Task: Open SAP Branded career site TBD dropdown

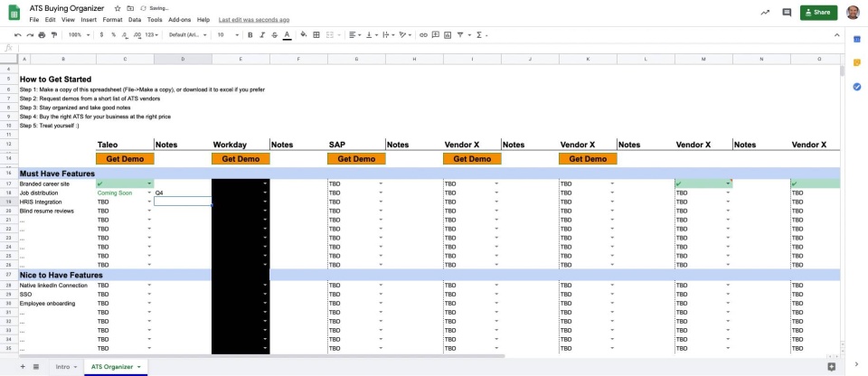Action: coord(381,183)
